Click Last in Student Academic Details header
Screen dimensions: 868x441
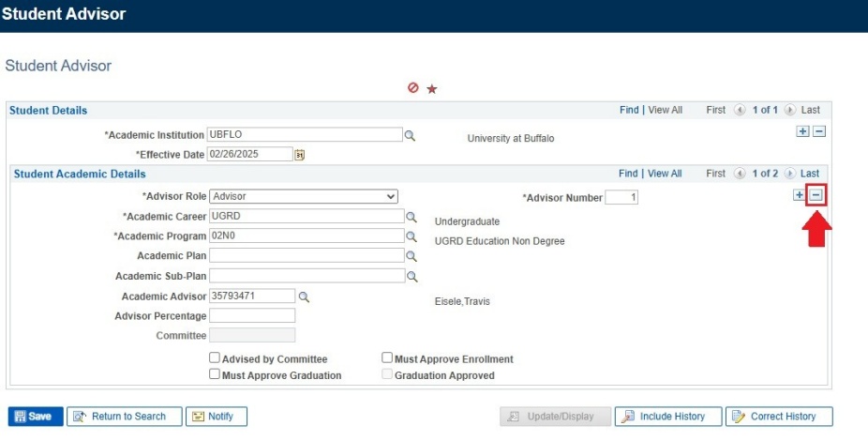point(810,174)
